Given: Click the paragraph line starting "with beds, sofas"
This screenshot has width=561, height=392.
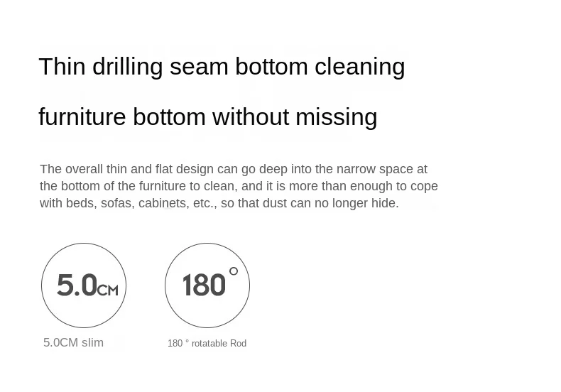Looking at the screenshot, I should (x=219, y=203).
